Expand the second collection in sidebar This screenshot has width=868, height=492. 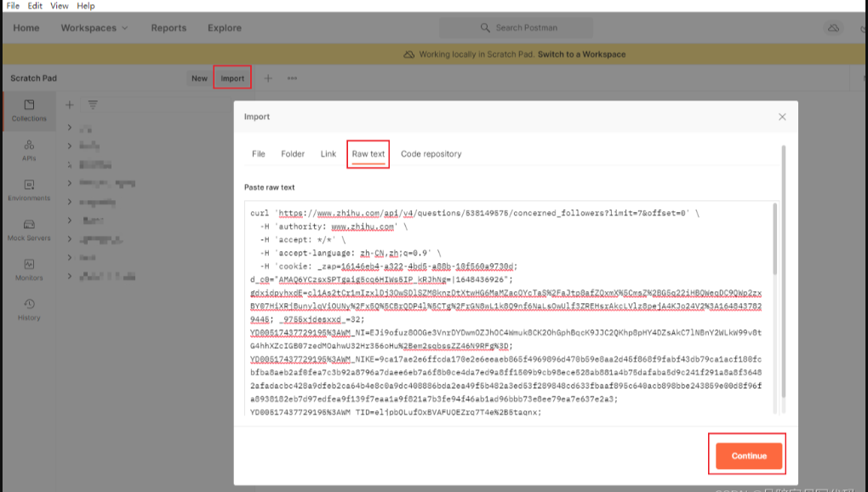[69, 146]
